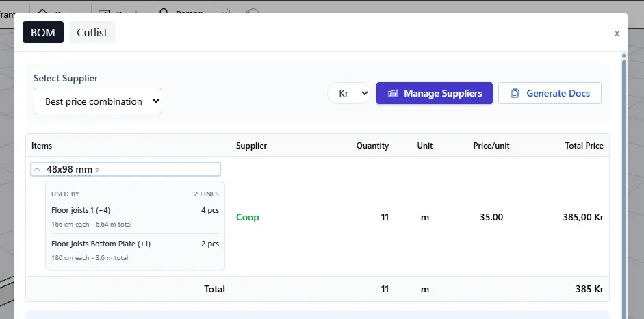Viewport: 644px width, 319px height.
Task: Click the Select Supplier label
Action: click(66, 78)
